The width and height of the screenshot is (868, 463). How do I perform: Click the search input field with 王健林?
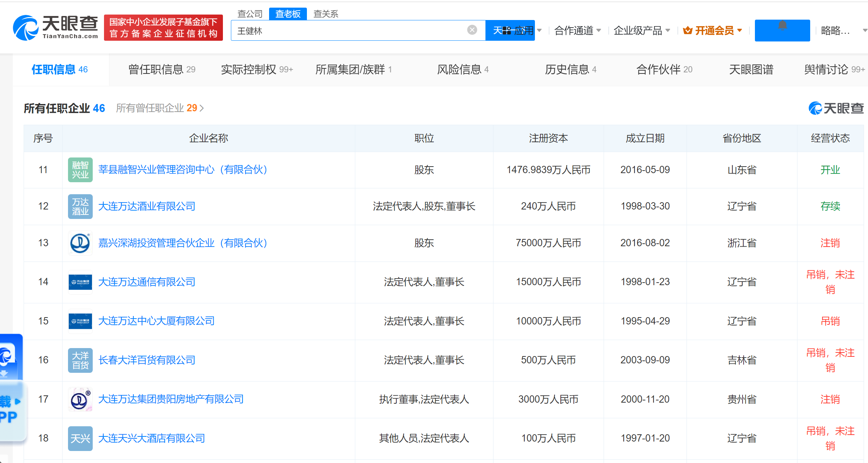[349, 31]
